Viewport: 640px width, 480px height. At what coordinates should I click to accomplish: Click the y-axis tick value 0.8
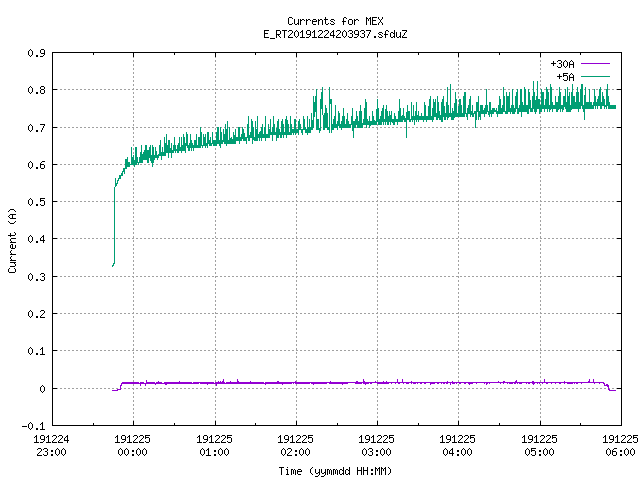[36, 90]
